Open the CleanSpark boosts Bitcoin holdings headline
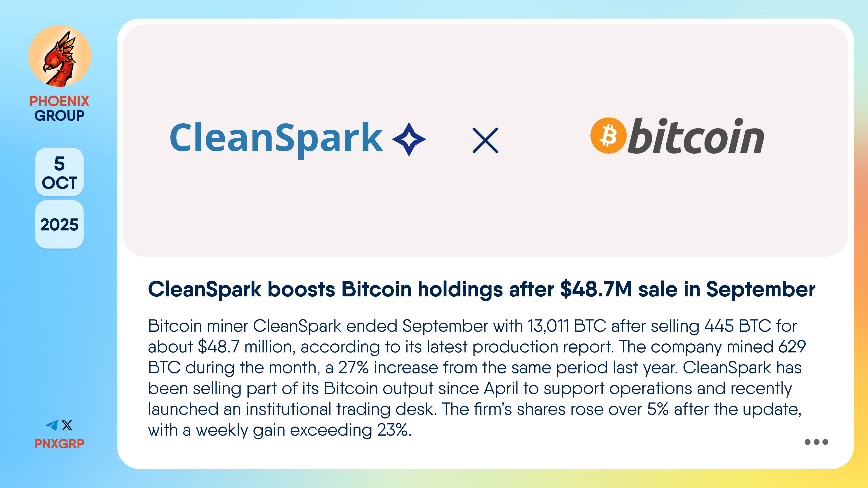The width and height of the screenshot is (868, 488). 481,289
